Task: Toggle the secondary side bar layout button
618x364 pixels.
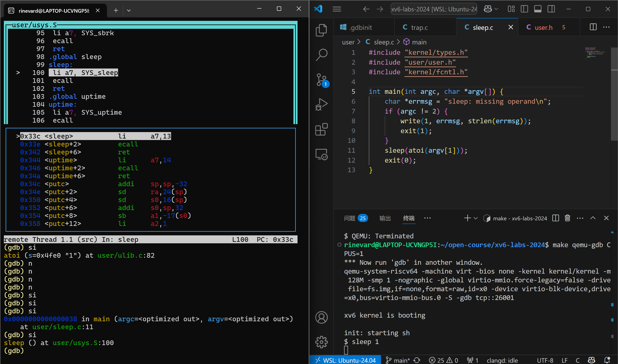Action: coord(551,9)
